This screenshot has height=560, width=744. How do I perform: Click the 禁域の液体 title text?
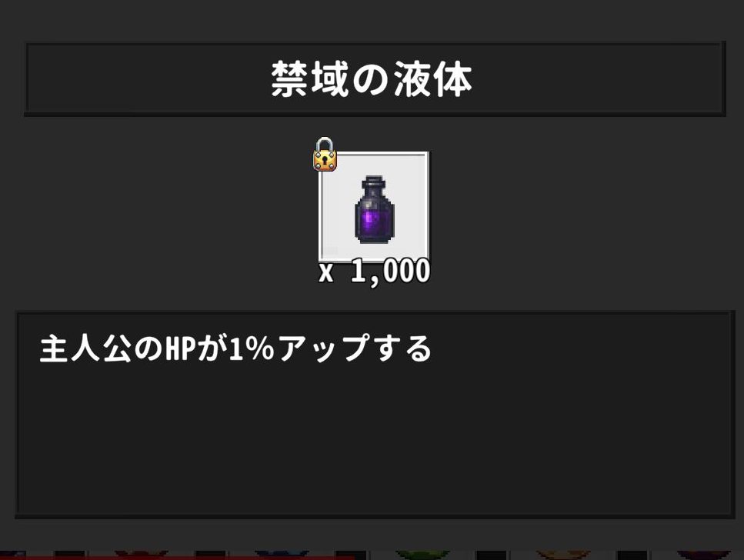point(372,79)
